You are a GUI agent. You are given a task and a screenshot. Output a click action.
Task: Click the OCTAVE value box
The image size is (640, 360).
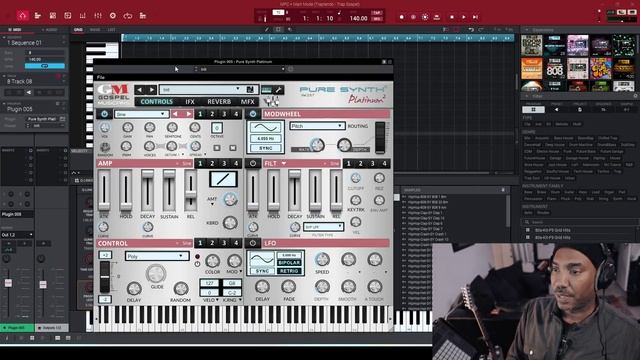click(x=217, y=127)
